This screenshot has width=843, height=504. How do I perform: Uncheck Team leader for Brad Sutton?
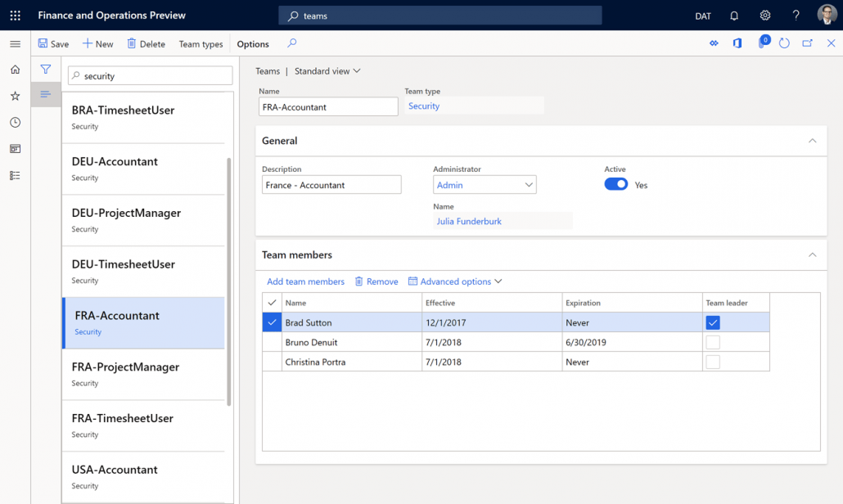(712, 322)
